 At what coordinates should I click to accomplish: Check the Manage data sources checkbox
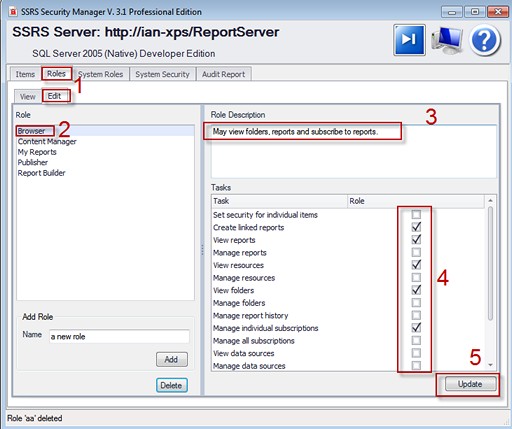pyautogui.click(x=416, y=366)
